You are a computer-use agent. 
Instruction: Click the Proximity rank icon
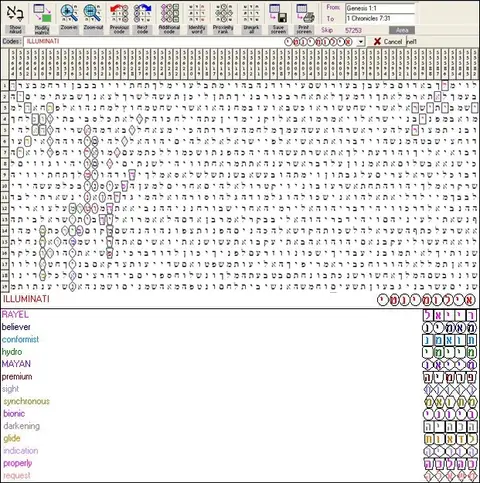point(223,13)
